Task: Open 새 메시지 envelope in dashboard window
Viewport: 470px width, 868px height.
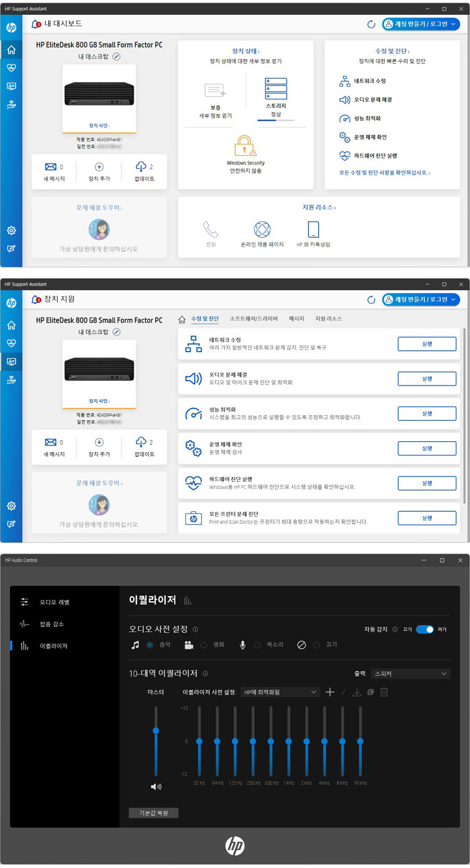Action: 50,167
